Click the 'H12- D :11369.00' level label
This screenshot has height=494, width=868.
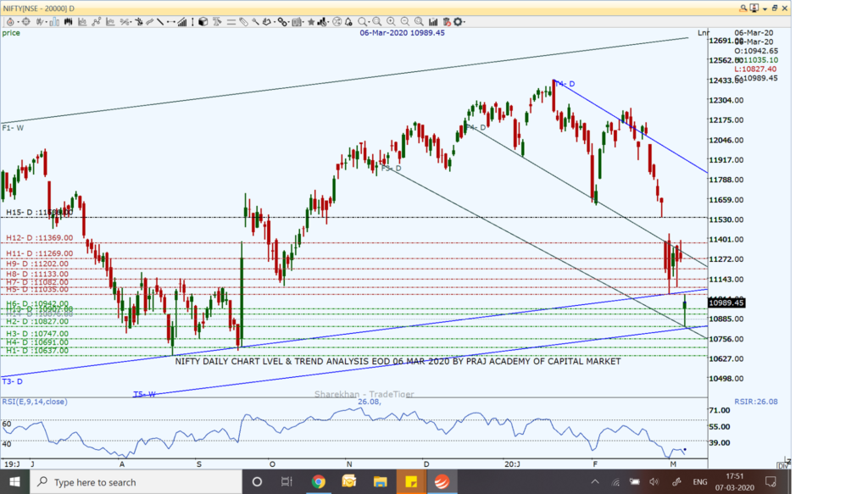click(39, 238)
